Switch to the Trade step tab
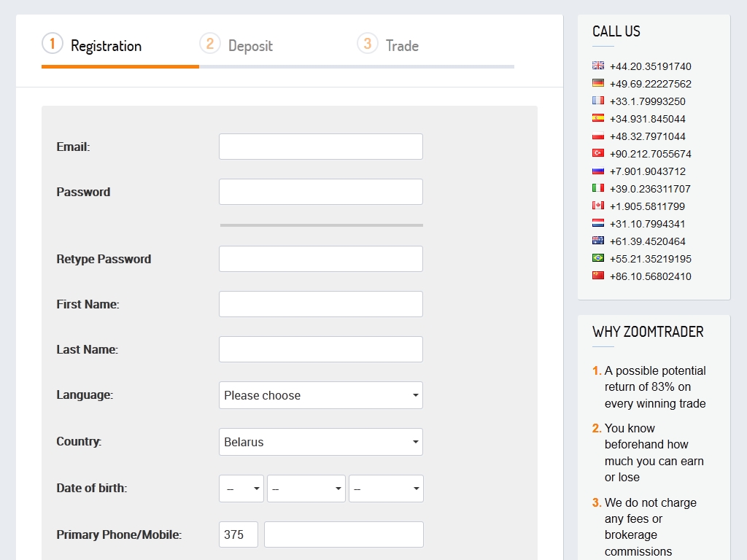747x560 pixels. click(x=401, y=46)
